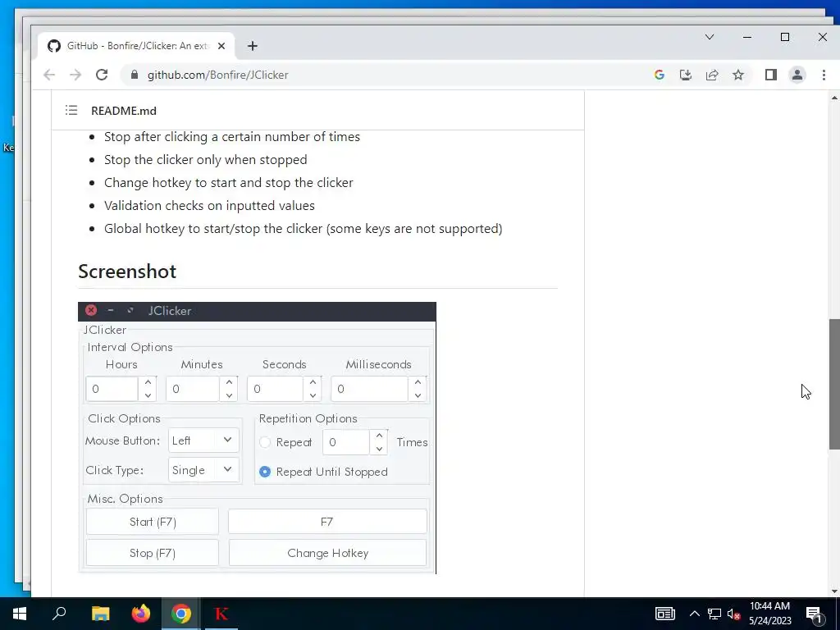
Task: Open the Windows Start menu
Action: pos(20,614)
